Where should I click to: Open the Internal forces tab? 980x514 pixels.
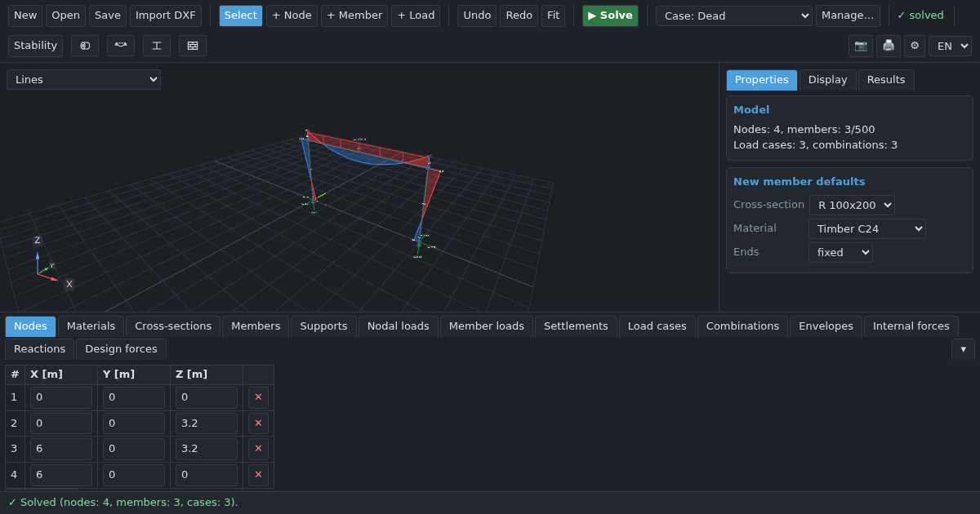911,326
